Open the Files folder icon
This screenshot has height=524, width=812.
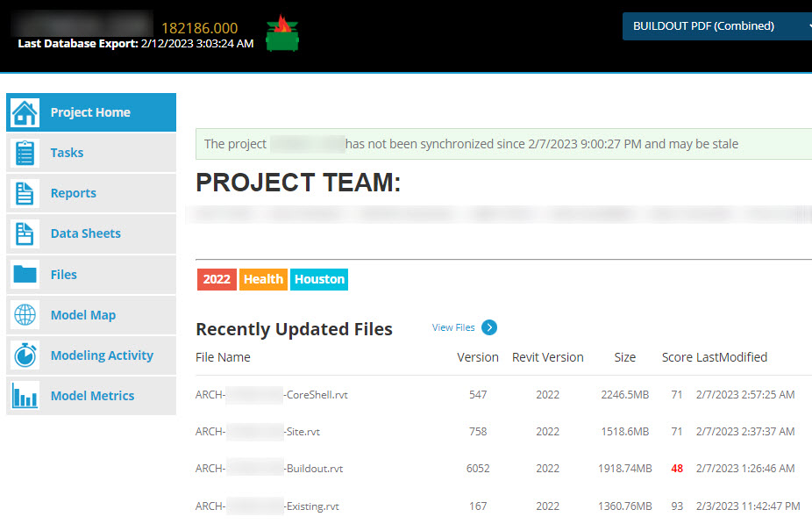25,275
